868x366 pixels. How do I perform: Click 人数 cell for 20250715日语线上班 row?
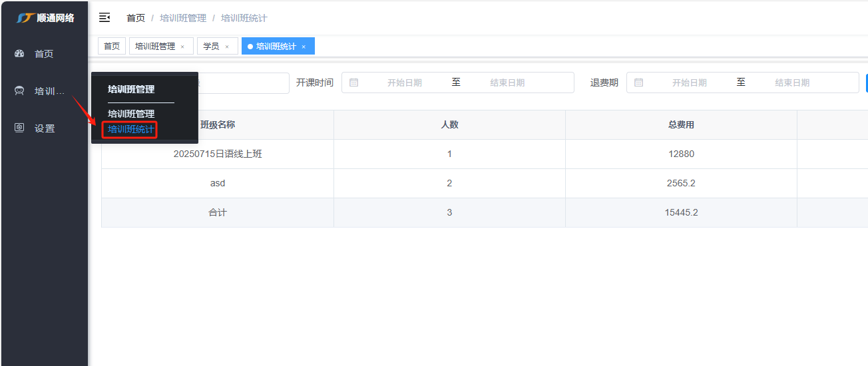pyautogui.click(x=449, y=154)
